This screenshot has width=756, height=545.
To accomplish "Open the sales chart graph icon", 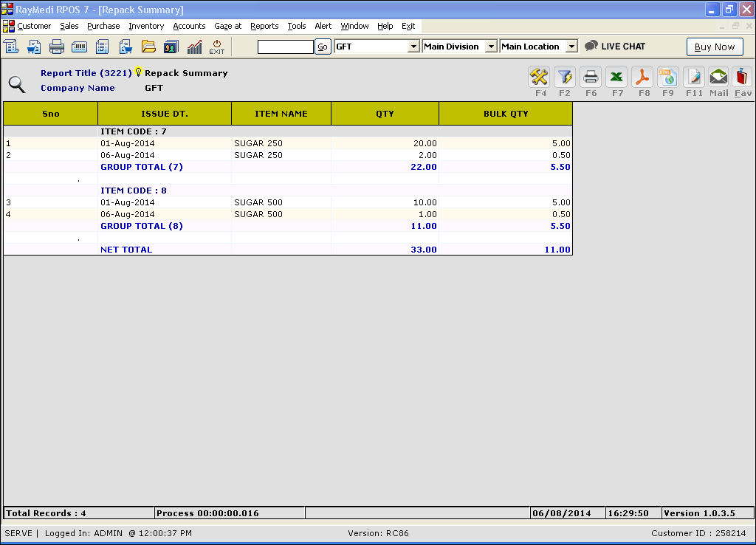I will pyautogui.click(x=194, y=47).
